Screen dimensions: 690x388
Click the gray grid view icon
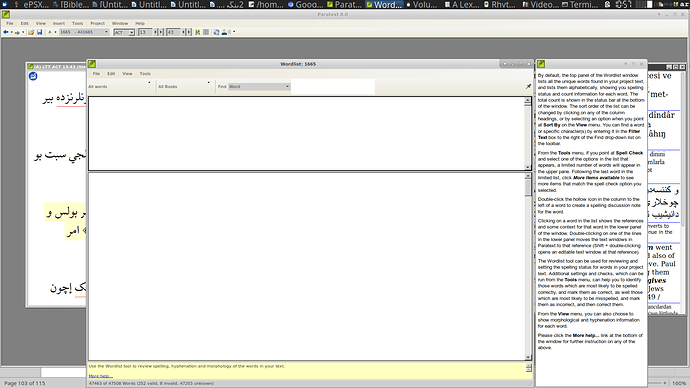(206, 32)
